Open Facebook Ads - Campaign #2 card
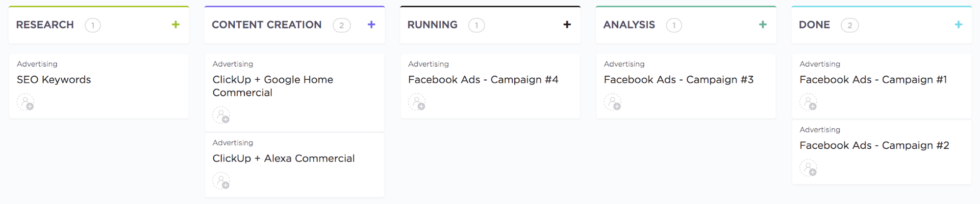980x204 pixels. pos(874,146)
